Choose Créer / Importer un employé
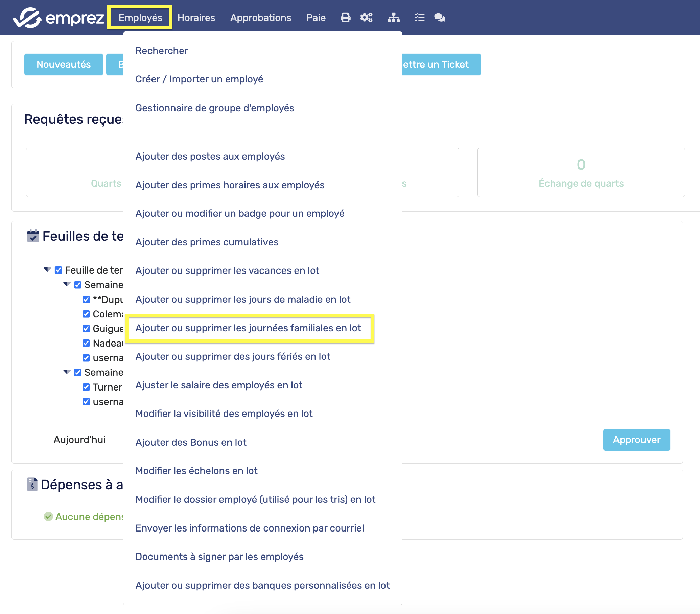 coord(199,79)
